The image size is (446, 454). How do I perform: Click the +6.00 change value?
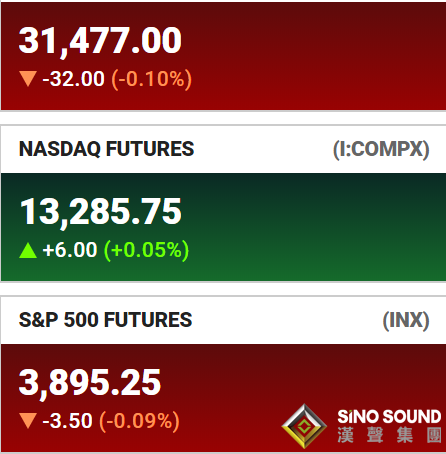(70, 250)
